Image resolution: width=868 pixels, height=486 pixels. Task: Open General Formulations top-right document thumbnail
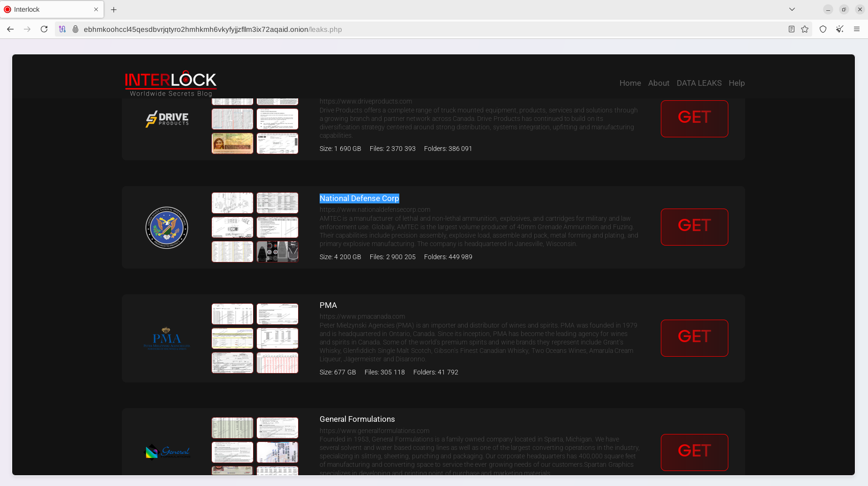[x=277, y=428]
